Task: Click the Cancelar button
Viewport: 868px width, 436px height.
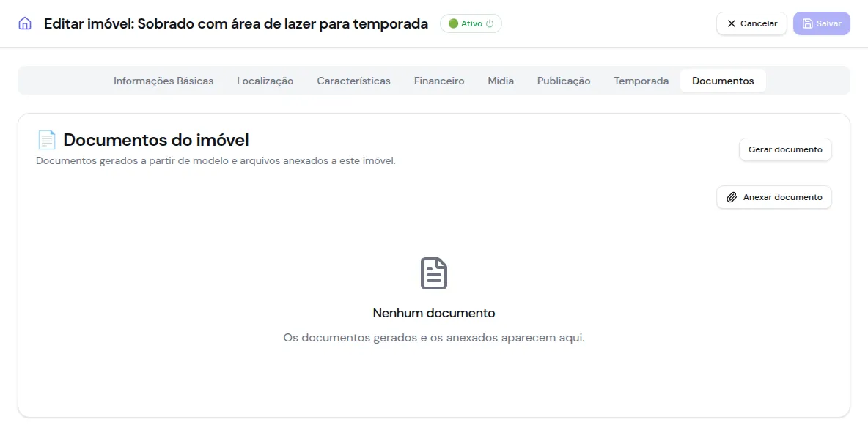Action: click(x=751, y=23)
